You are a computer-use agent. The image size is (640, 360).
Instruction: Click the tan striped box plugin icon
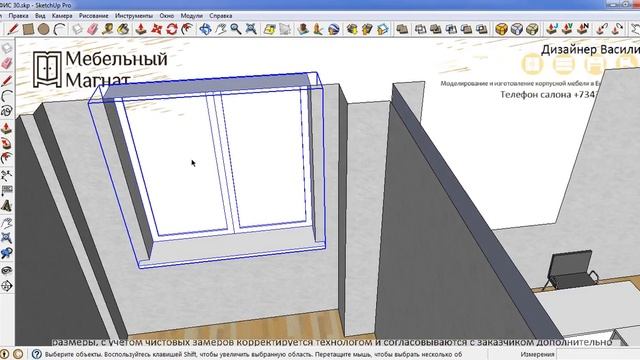click(x=532, y=29)
